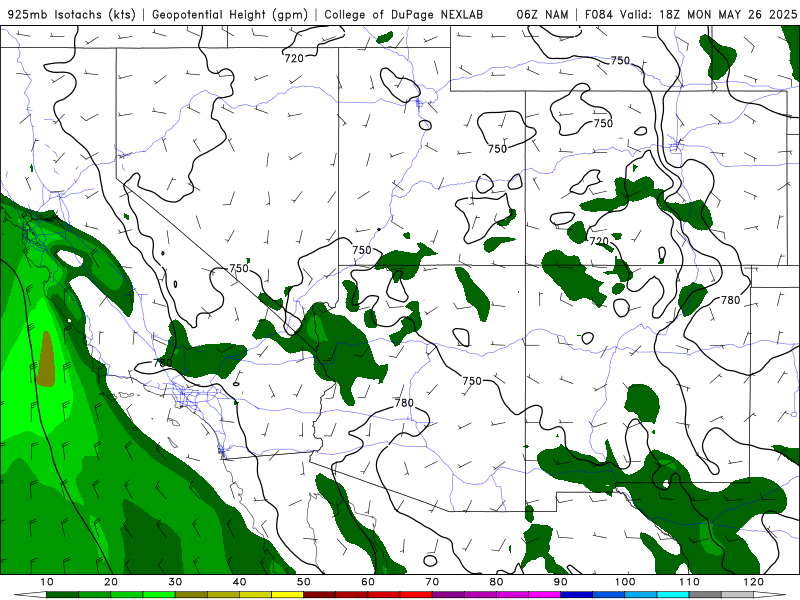Pick the darkest green swatch in the color bar
The width and height of the screenshot is (800, 600).
pos(62,595)
